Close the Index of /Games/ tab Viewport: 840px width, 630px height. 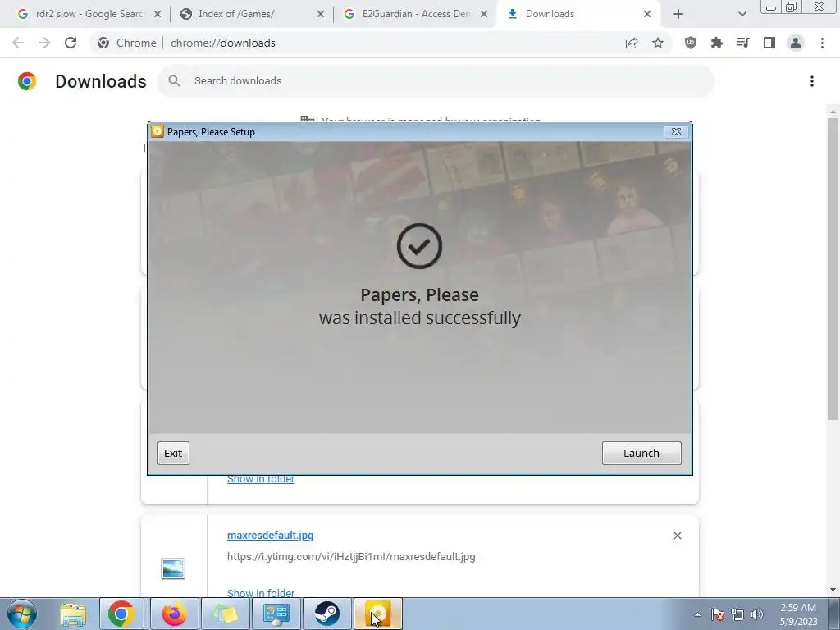321,14
